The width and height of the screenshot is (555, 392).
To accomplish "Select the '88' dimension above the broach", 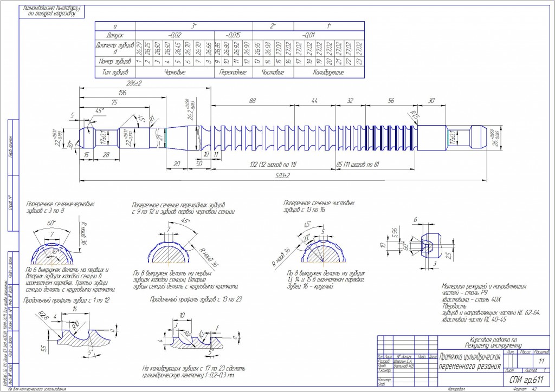I will (253, 101).
